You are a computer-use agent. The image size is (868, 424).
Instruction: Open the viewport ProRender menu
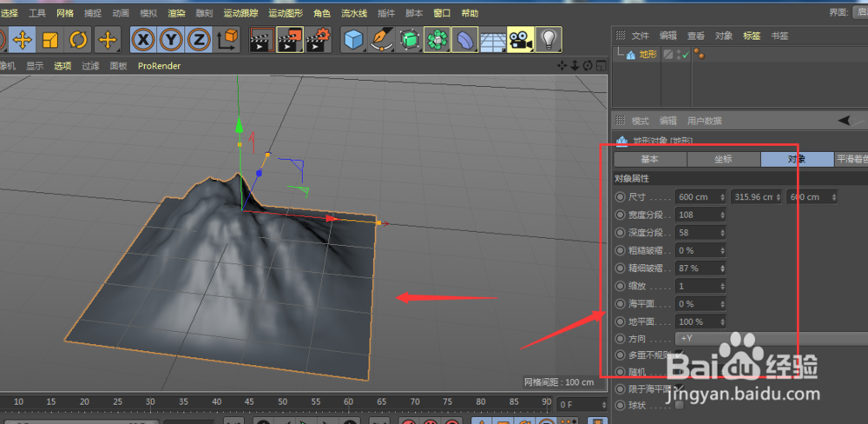click(x=160, y=66)
